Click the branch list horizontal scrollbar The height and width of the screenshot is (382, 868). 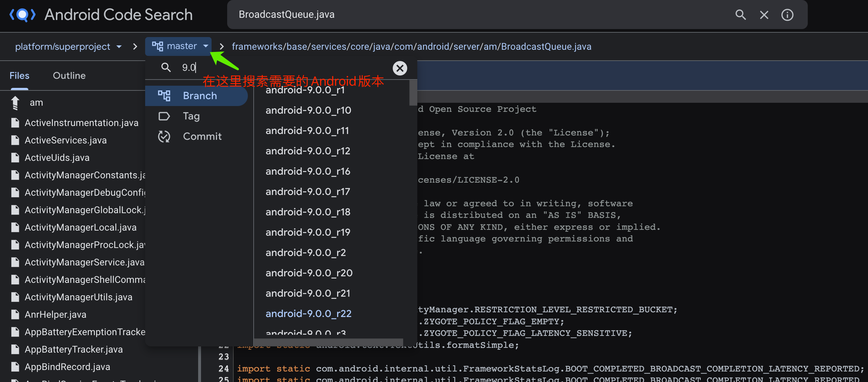329,342
